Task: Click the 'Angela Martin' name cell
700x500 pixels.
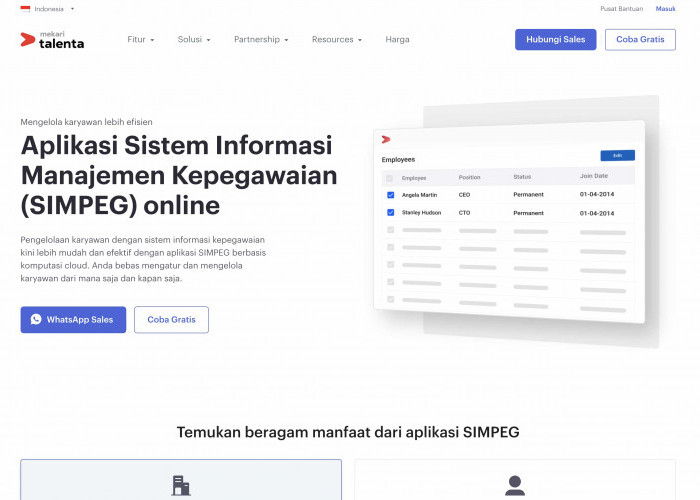Action: (419, 195)
